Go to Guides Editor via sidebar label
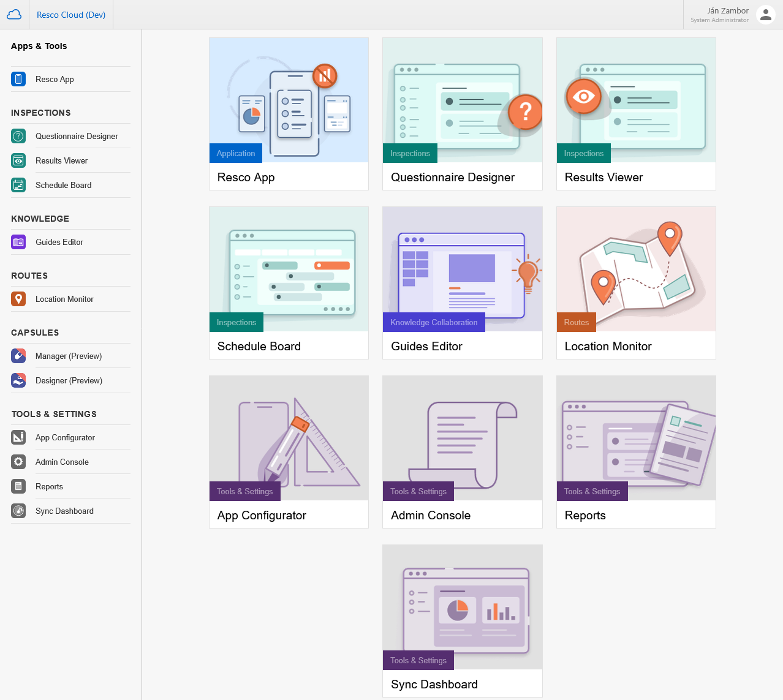 pyautogui.click(x=59, y=242)
